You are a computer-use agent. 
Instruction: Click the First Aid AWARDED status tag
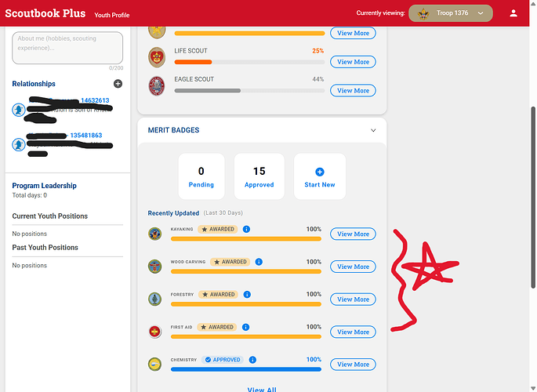point(217,327)
